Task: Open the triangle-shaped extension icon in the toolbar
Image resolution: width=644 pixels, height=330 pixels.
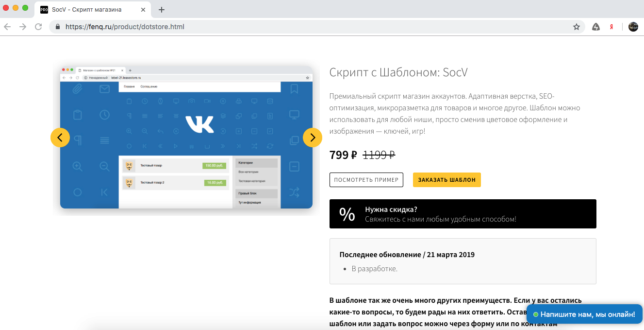Action: click(596, 27)
